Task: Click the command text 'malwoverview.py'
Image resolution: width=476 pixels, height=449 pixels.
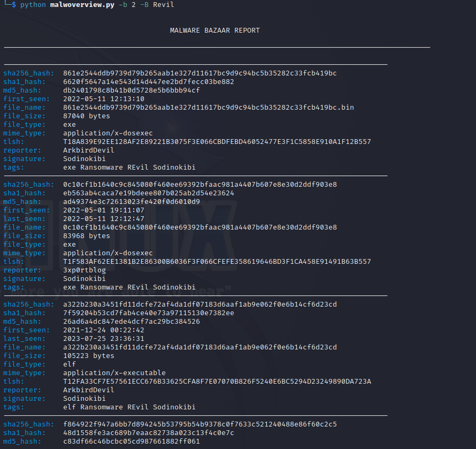Action: pos(82,5)
